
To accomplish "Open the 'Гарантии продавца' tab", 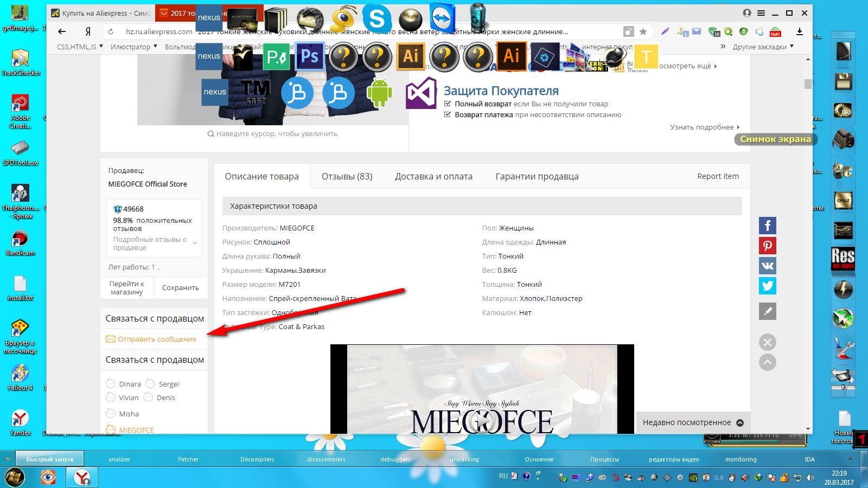I will [537, 176].
